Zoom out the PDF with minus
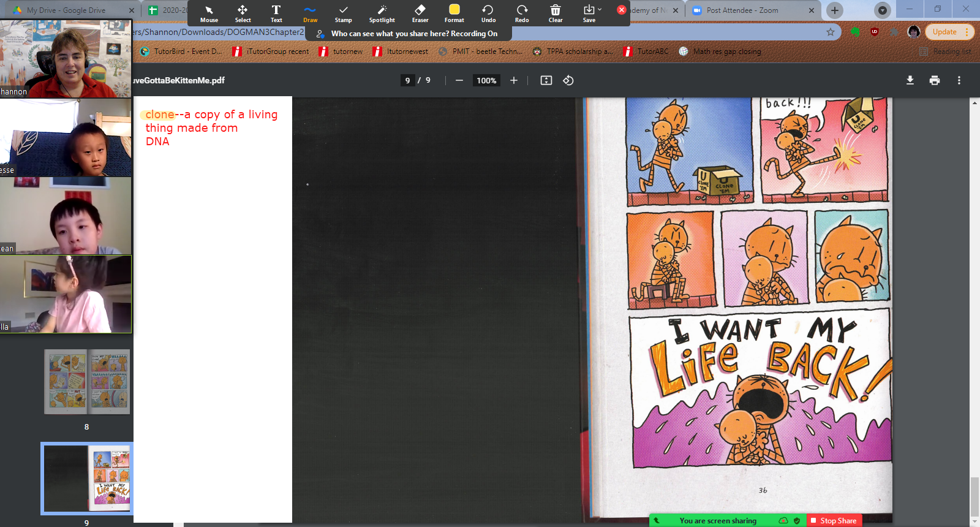This screenshot has width=980, height=527. [x=459, y=80]
